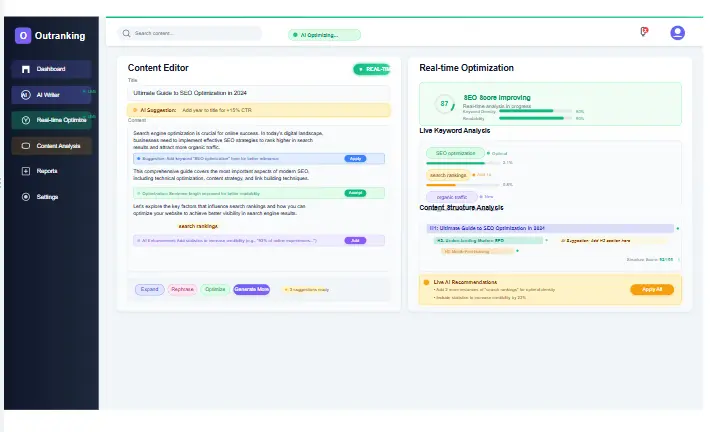Click the SEO optimization density green bar
Image resolution: width=717 pixels, height=432 pixels.
coord(455,163)
